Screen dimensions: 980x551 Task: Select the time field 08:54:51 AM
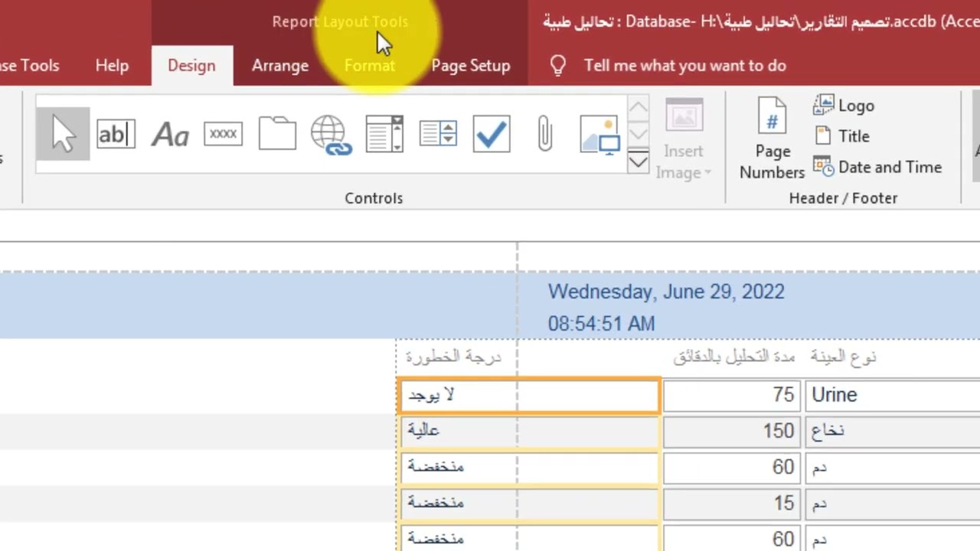click(601, 324)
